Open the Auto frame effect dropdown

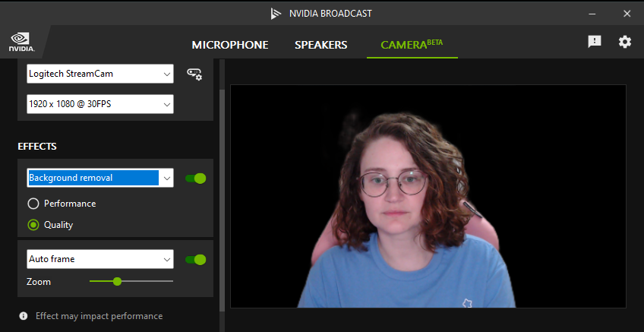(x=100, y=259)
